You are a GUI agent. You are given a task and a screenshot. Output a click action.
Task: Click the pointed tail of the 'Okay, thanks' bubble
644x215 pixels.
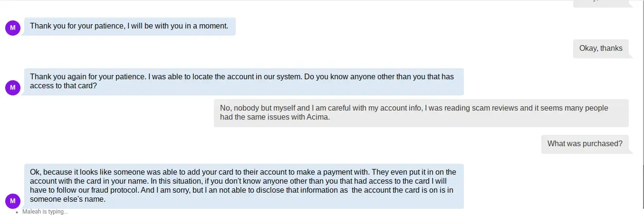coord(631,55)
